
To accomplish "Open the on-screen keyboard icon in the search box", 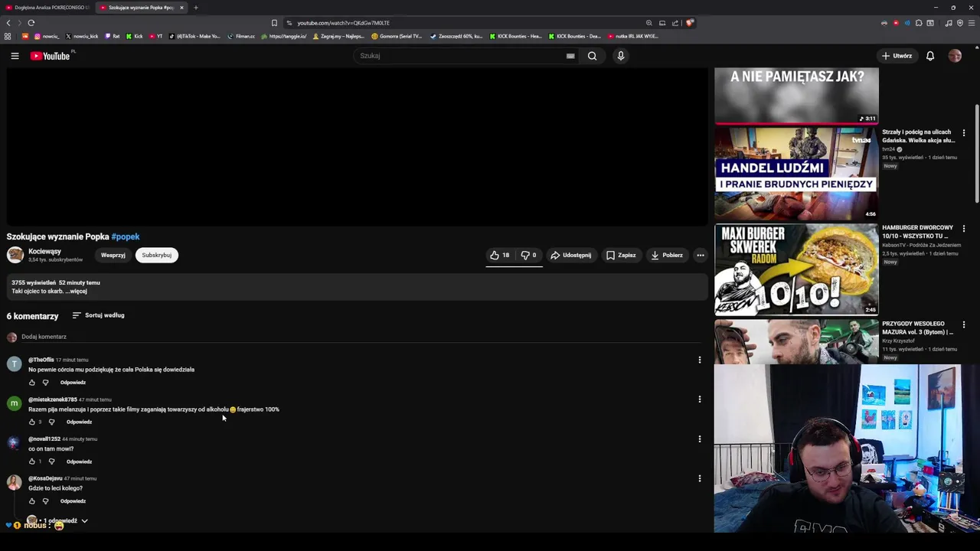I will (x=570, y=56).
